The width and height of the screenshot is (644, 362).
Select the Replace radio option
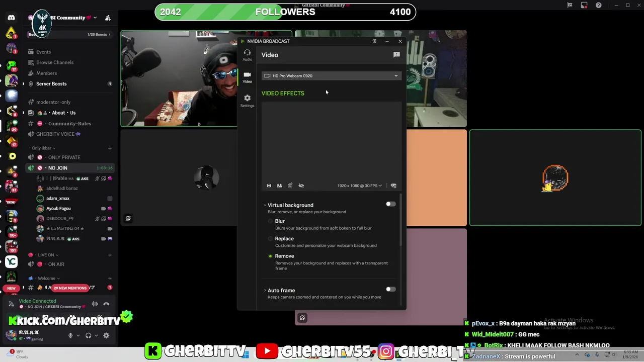click(270, 239)
